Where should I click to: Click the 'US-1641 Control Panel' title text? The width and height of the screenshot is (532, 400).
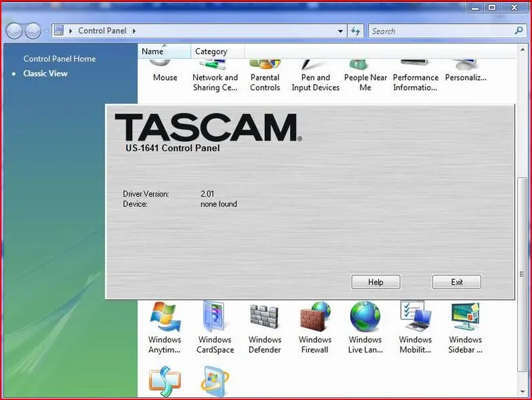tap(172, 148)
